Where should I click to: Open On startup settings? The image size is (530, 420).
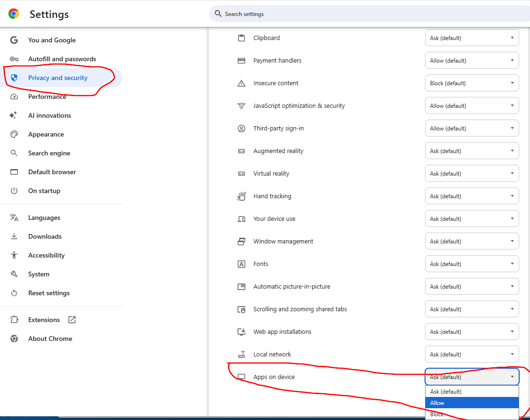[44, 191]
